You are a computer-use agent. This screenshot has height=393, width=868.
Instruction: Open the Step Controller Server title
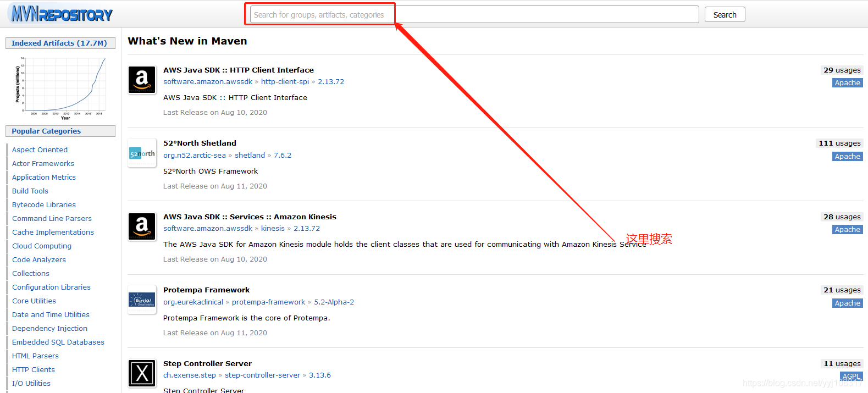(207, 363)
